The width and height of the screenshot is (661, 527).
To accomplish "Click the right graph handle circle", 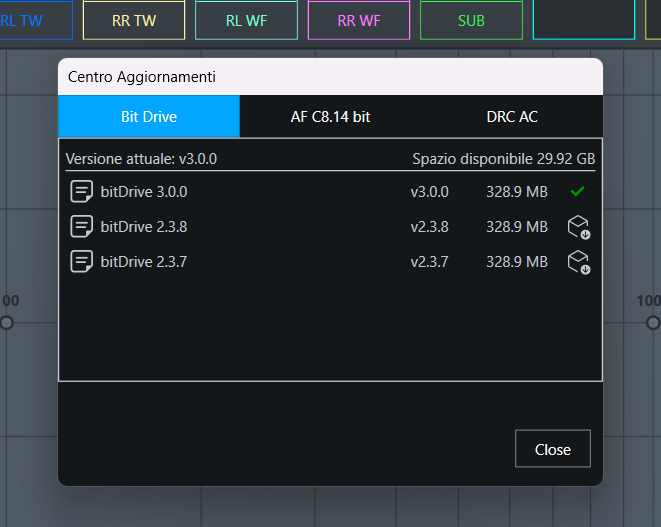I will pyautogui.click(x=653, y=323).
